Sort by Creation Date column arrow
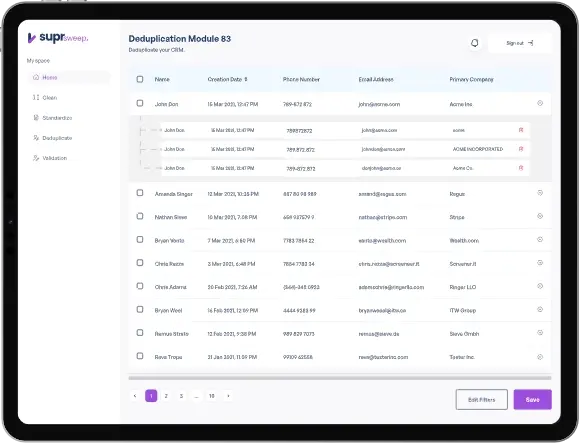 pos(246,79)
